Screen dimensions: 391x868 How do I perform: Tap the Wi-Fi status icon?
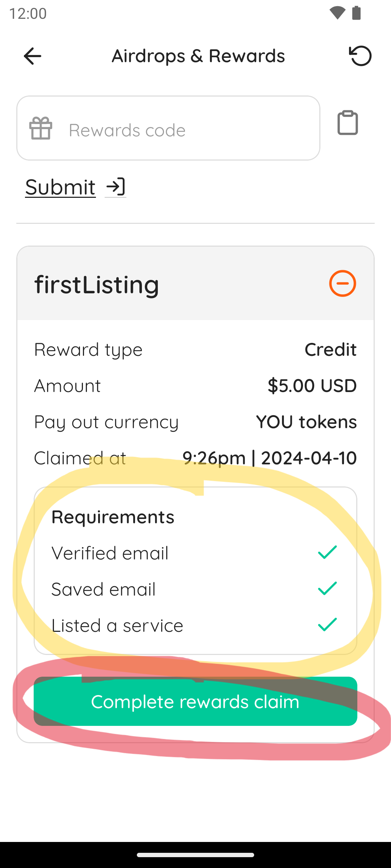click(337, 13)
